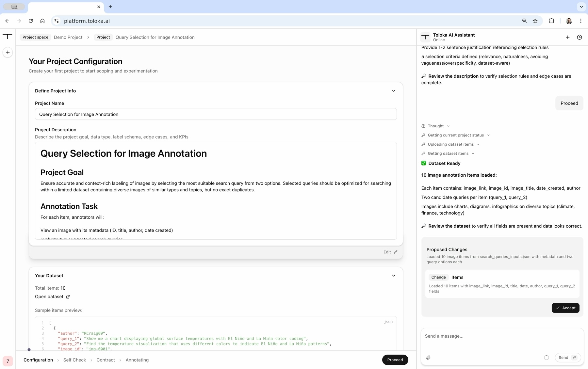This screenshot has width=588, height=369.
Task: Go to the Self Check step
Action: point(74,360)
